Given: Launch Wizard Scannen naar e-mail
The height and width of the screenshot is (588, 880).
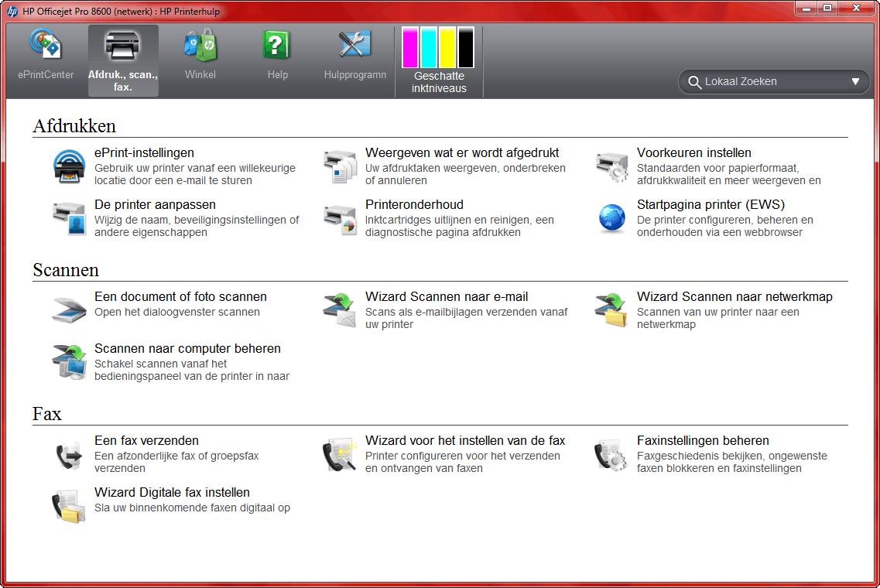Looking at the screenshot, I should [447, 297].
